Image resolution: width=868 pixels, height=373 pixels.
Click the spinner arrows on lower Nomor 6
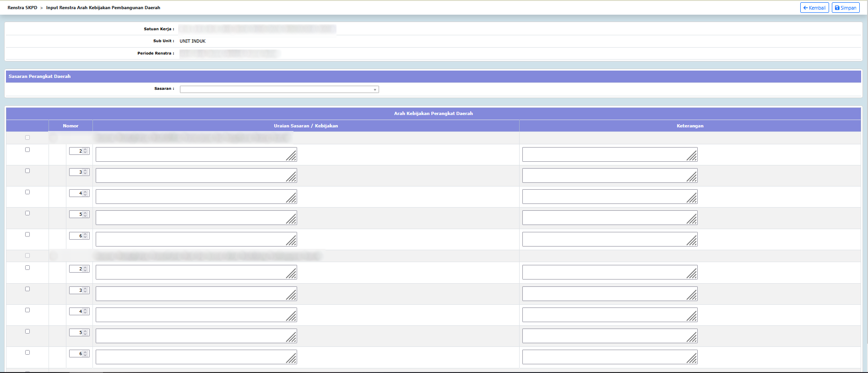pos(86,354)
